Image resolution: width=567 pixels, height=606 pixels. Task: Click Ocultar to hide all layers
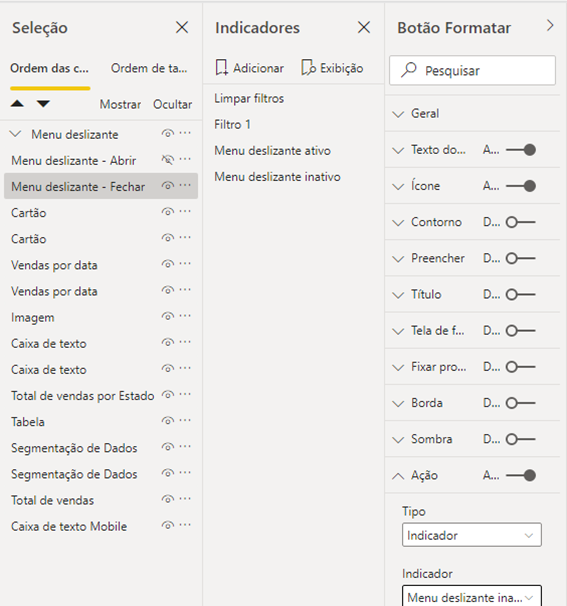click(x=172, y=104)
